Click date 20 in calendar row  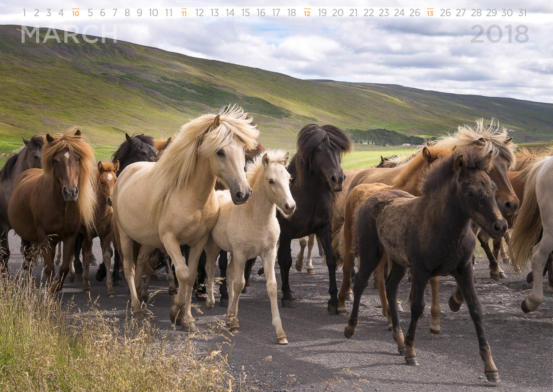338,13
